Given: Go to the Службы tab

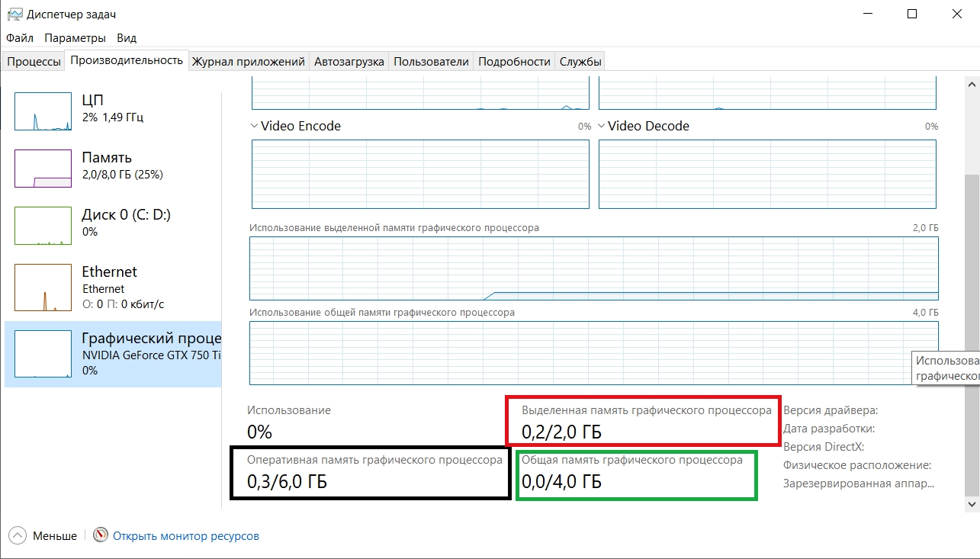Looking at the screenshot, I should coord(580,62).
